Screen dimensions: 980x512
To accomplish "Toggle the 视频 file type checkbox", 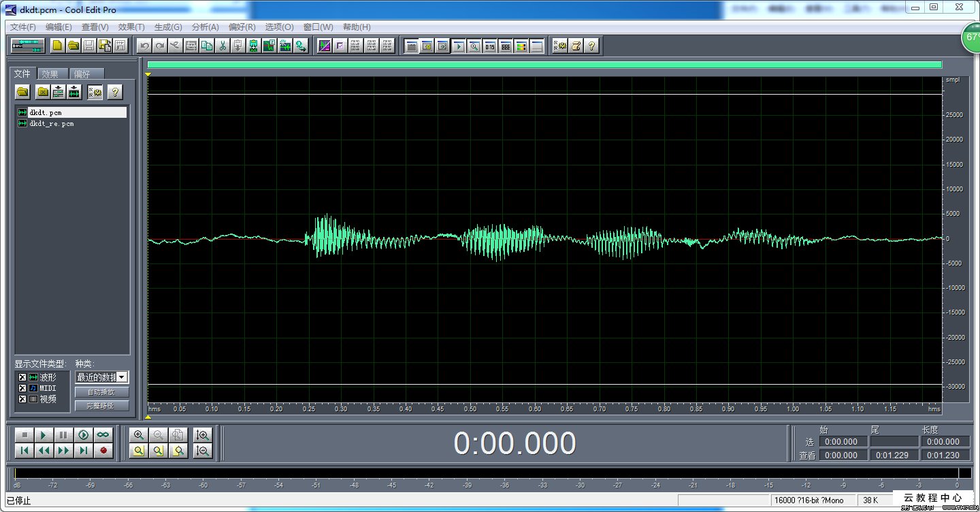I will pos(22,399).
